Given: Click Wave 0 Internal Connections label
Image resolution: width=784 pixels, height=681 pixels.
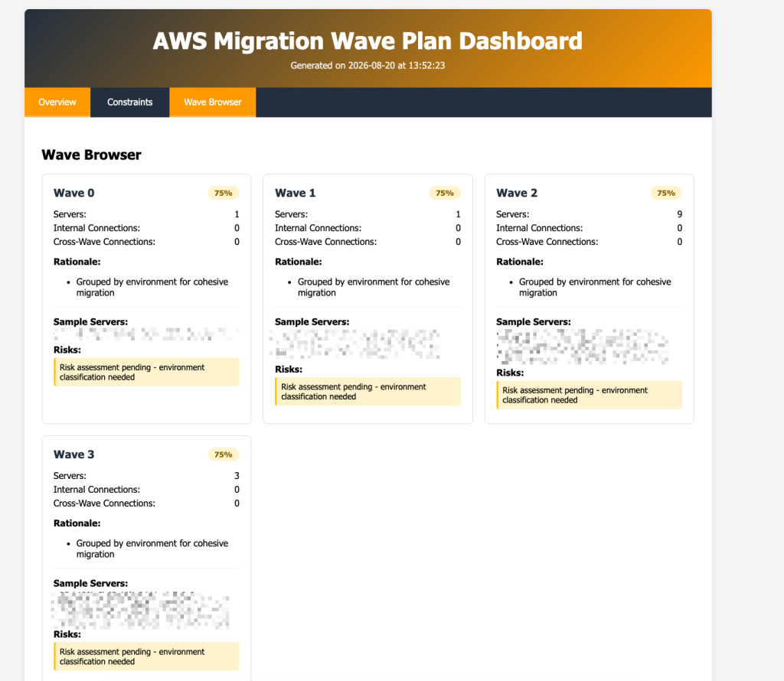Looking at the screenshot, I should [96, 228].
